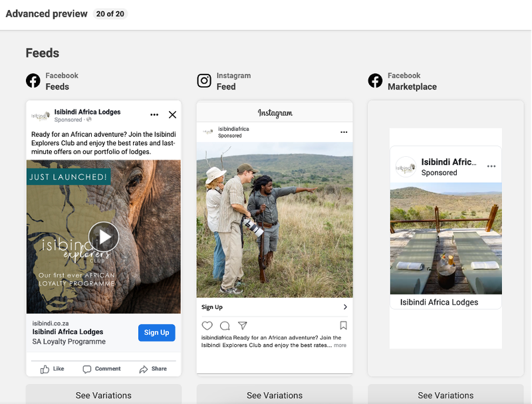Click the Instagram Feed placement icon

coord(205,80)
